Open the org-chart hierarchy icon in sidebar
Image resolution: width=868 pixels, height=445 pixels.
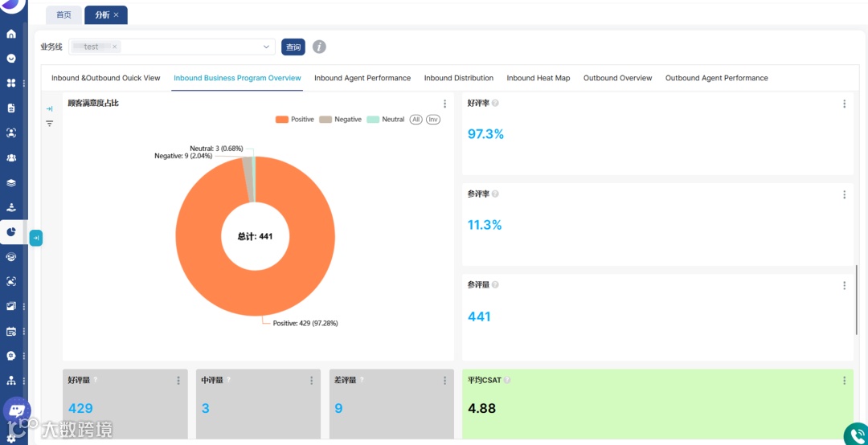11,381
